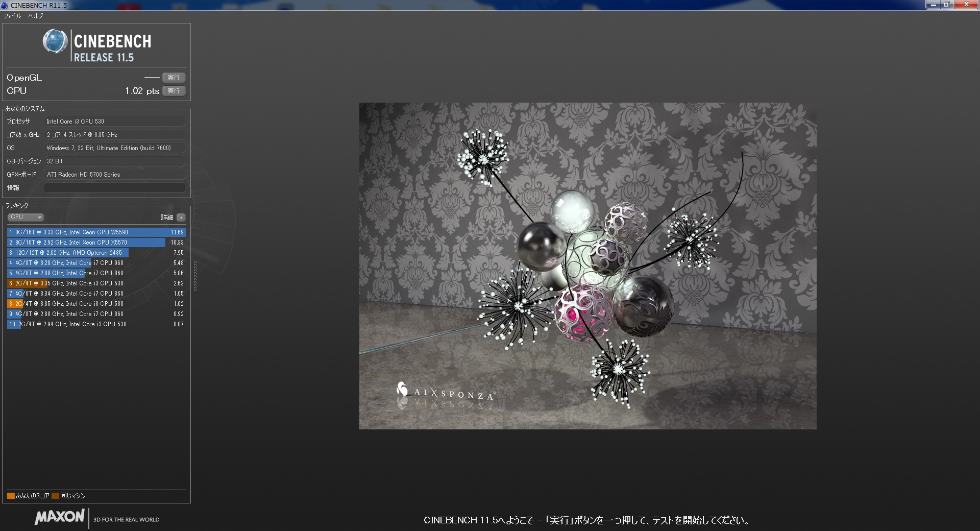
Task: Select ranking row 4, Core i7 960
Action: point(96,263)
